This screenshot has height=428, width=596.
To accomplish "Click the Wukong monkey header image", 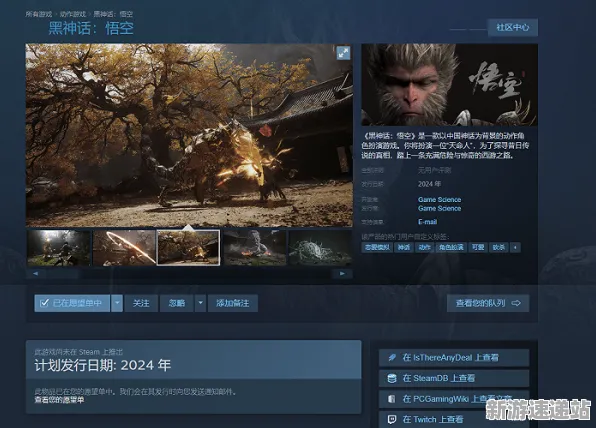I will click(449, 85).
